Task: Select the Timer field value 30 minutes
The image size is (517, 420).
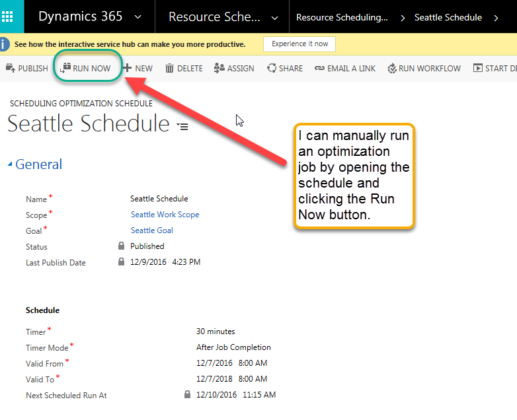Action: [216, 332]
